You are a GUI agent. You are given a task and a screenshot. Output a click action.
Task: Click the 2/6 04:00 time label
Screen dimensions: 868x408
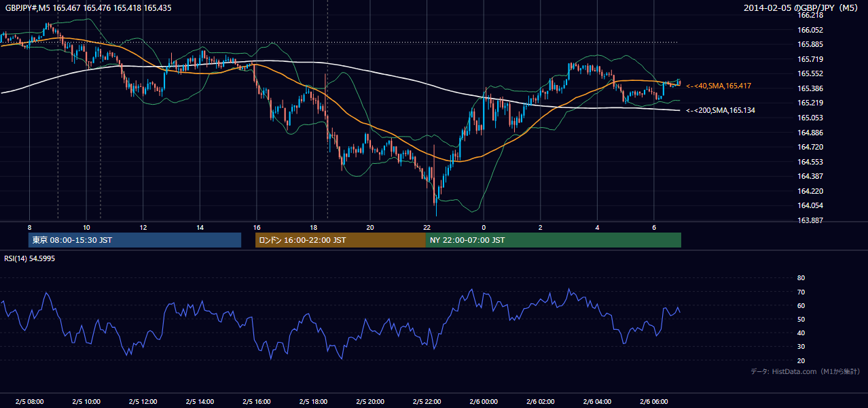point(597,402)
